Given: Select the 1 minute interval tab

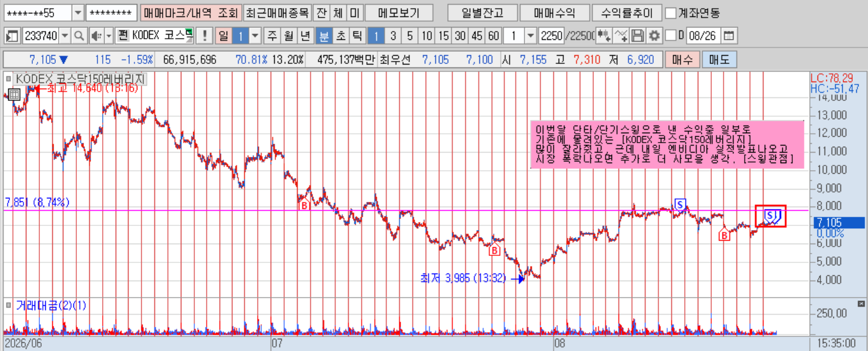Looking at the screenshot, I should click(376, 36).
